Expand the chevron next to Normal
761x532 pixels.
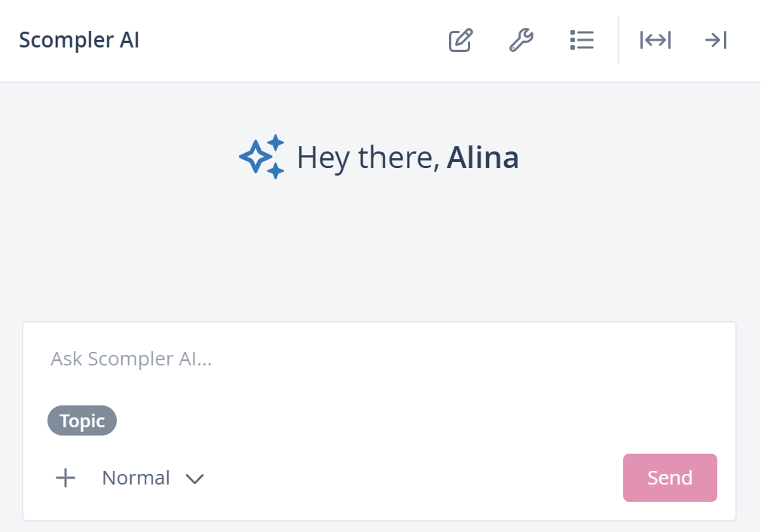[x=195, y=478]
